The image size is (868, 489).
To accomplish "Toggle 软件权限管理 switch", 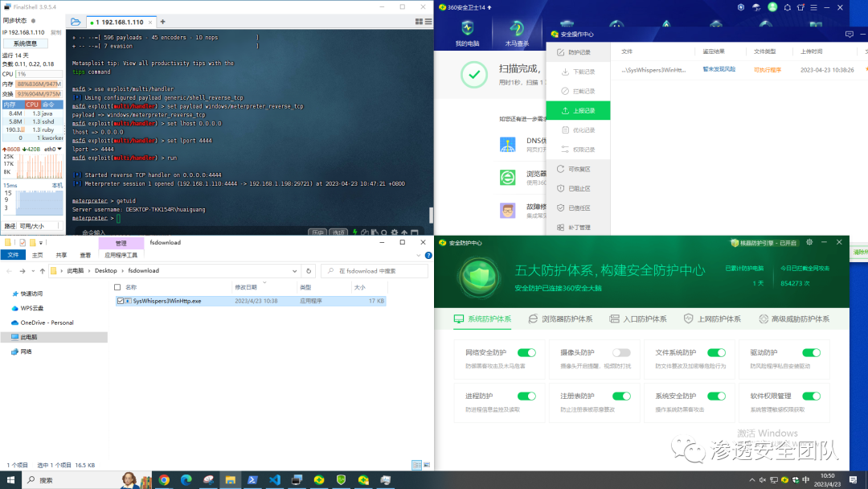I will (x=811, y=396).
